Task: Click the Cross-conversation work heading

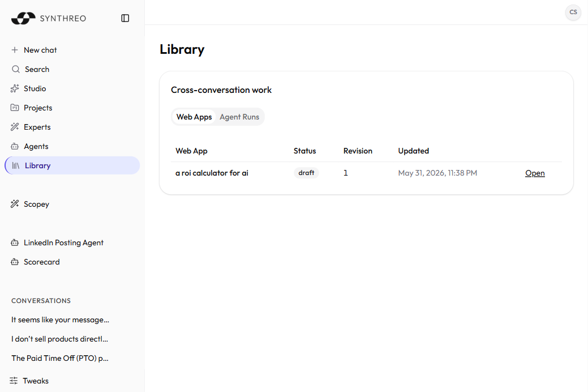Action: click(x=221, y=90)
